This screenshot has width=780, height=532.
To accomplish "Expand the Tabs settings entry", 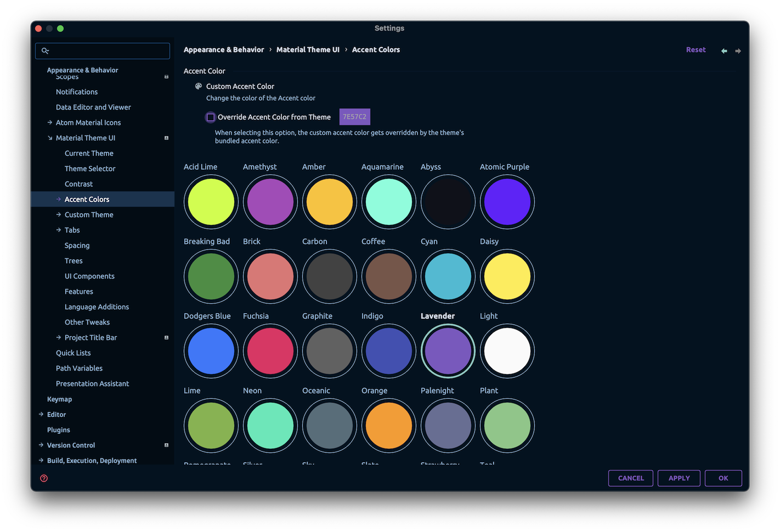I will 59,230.
